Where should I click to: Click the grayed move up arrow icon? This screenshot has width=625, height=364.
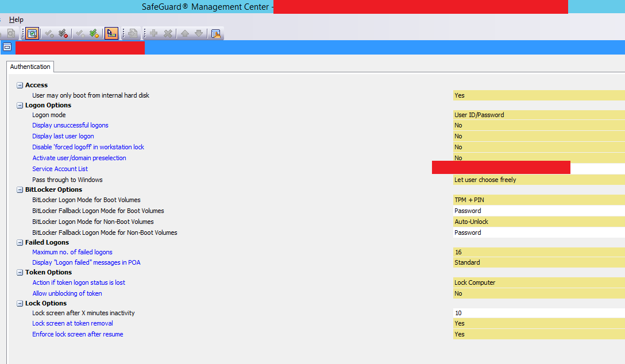tap(185, 33)
